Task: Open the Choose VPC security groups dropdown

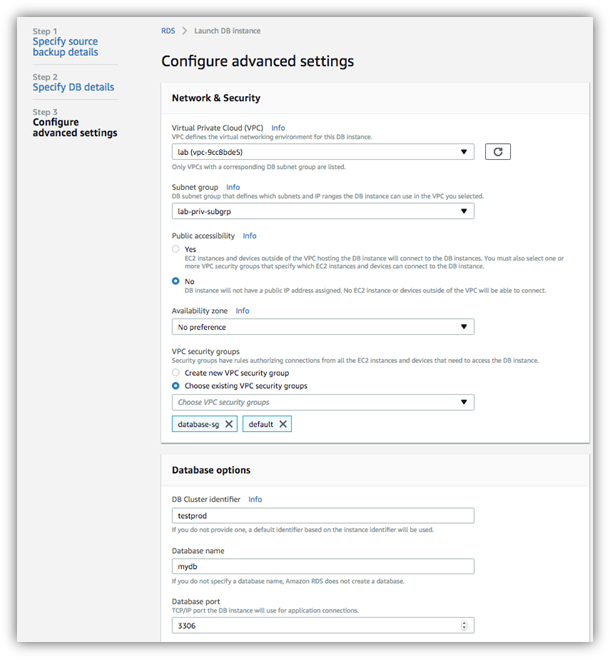Action: pyautogui.click(x=323, y=402)
